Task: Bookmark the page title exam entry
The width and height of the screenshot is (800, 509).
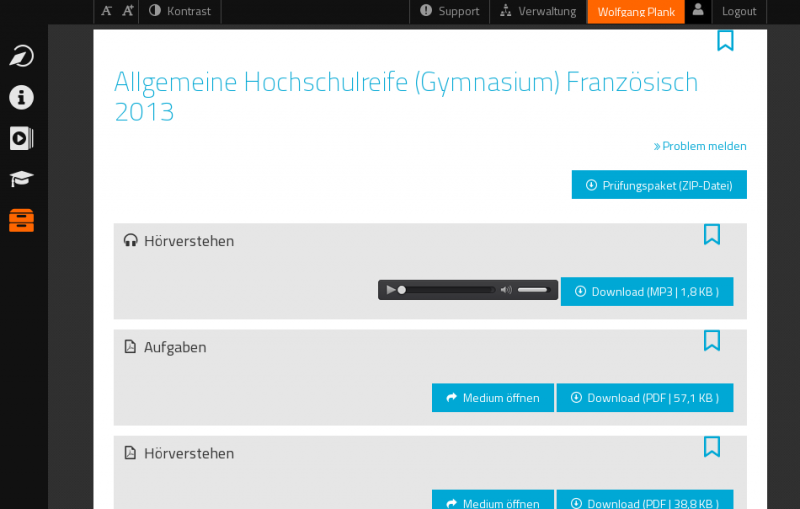Action: (x=725, y=41)
